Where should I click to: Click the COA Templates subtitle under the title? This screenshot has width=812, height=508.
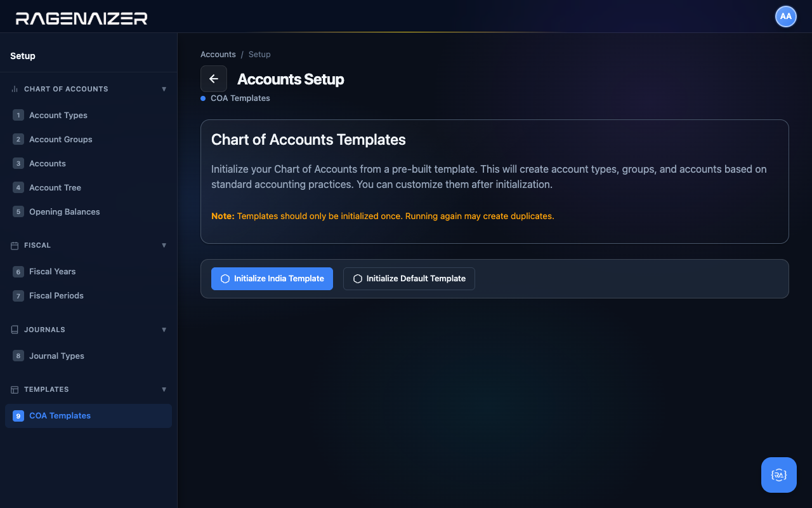240,98
